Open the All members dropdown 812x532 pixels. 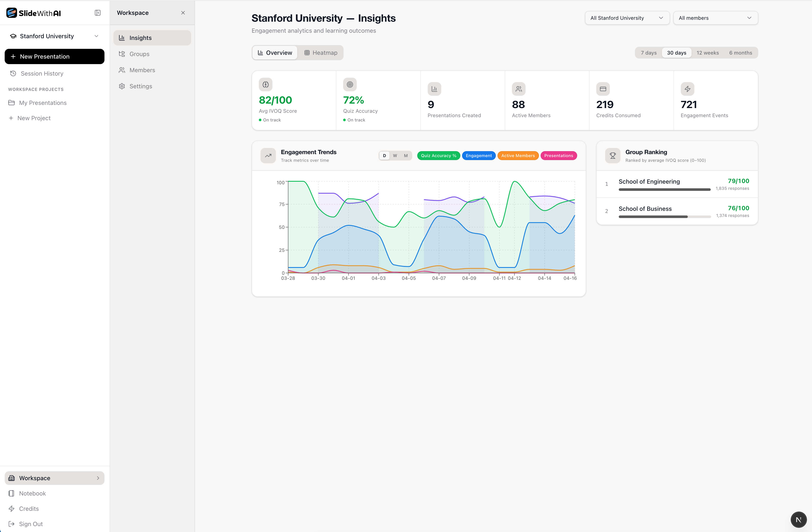coord(715,18)
